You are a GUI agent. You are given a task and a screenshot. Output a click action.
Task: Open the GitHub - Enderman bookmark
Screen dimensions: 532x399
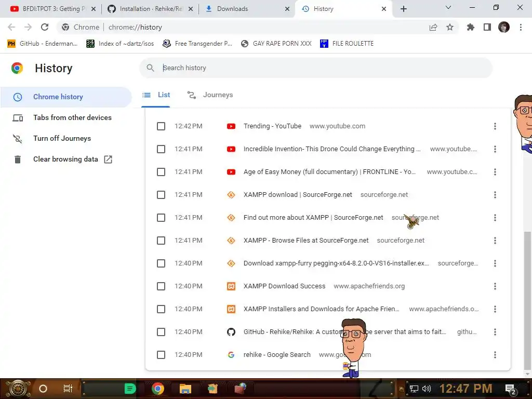click(43, 44)
